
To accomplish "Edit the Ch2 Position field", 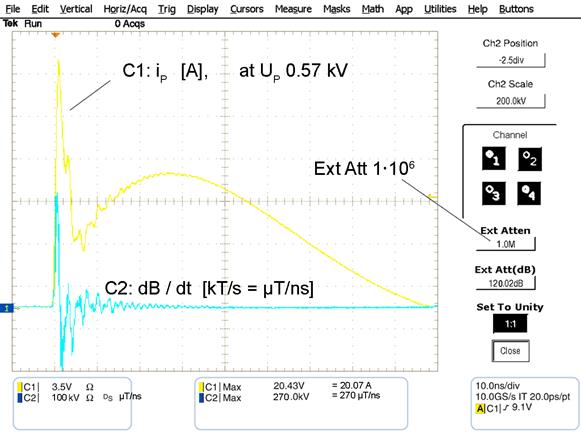I will [x=511, y=60].
